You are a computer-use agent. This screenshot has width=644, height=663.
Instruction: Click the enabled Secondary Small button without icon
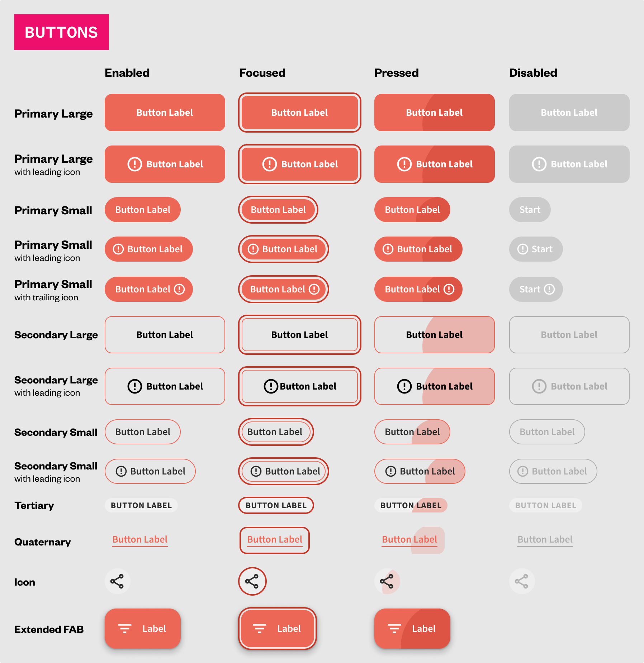click(143, 432)
